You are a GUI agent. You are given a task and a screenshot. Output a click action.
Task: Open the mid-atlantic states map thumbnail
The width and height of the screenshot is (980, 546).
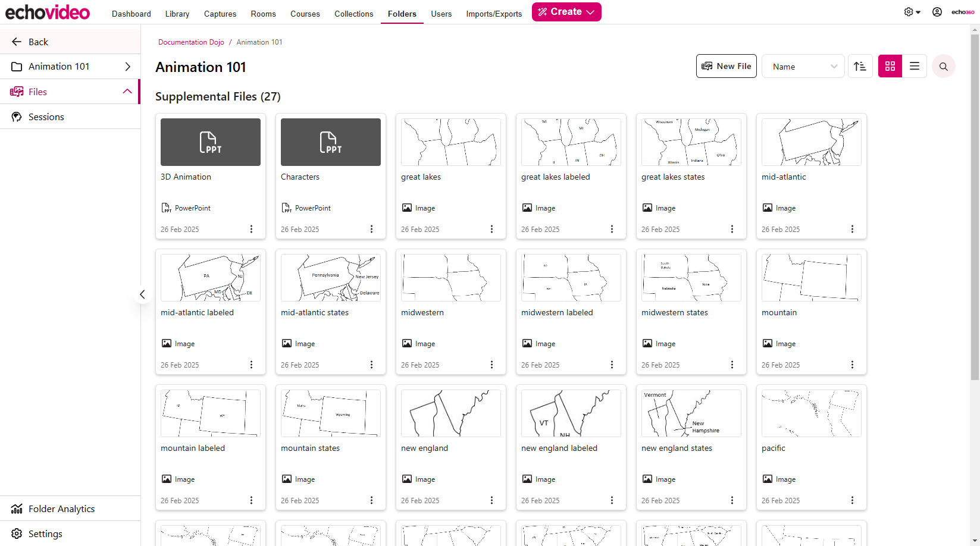[x=331, y=278]
